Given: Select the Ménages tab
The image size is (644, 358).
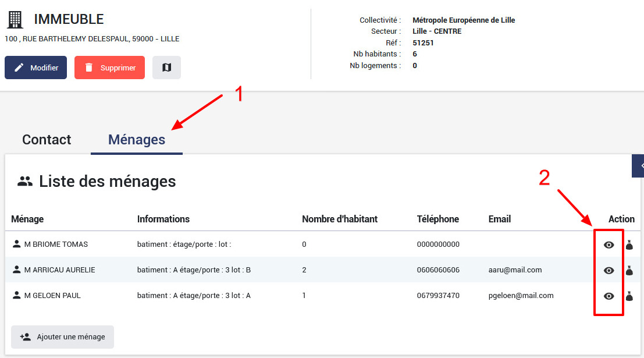Looking at the screenshot, I should click(137, 140).
